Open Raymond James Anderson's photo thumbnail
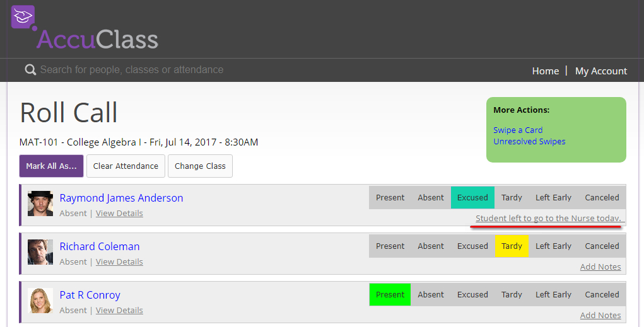Screen dimensions: 644x327 tap(40, 204)
